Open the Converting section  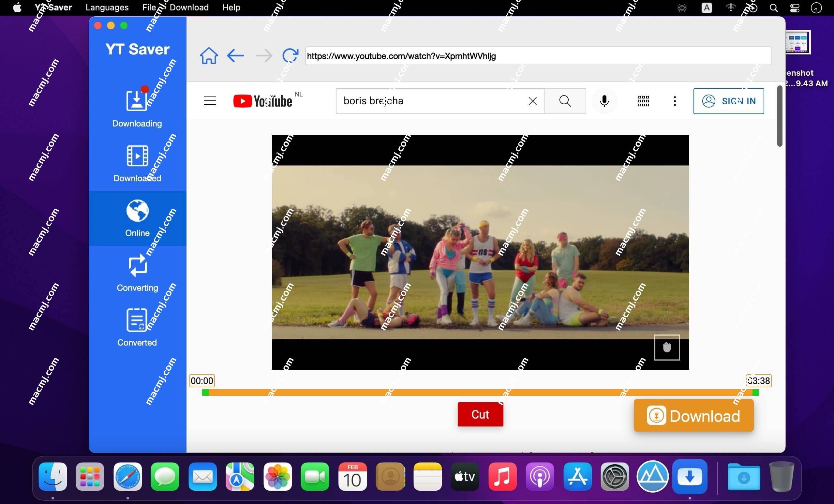click(x=137, y=273)
